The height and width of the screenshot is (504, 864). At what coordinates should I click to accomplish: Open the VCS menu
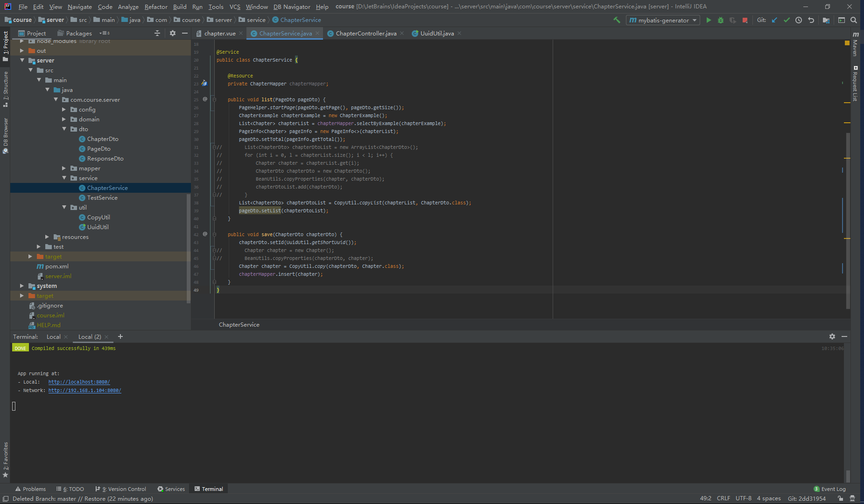point(235,7)
